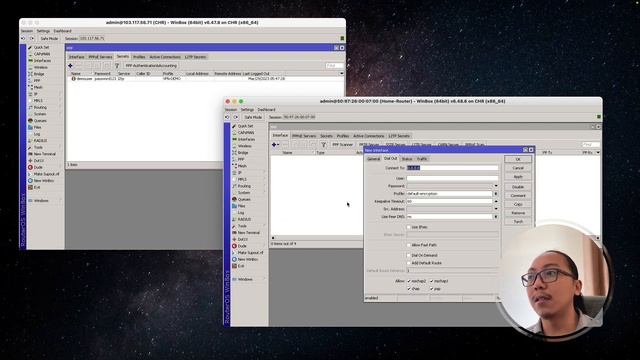Screen dimensions: 640x360
Task: Open Queues in the Home-Router sidebar
Action: point(244,199)
